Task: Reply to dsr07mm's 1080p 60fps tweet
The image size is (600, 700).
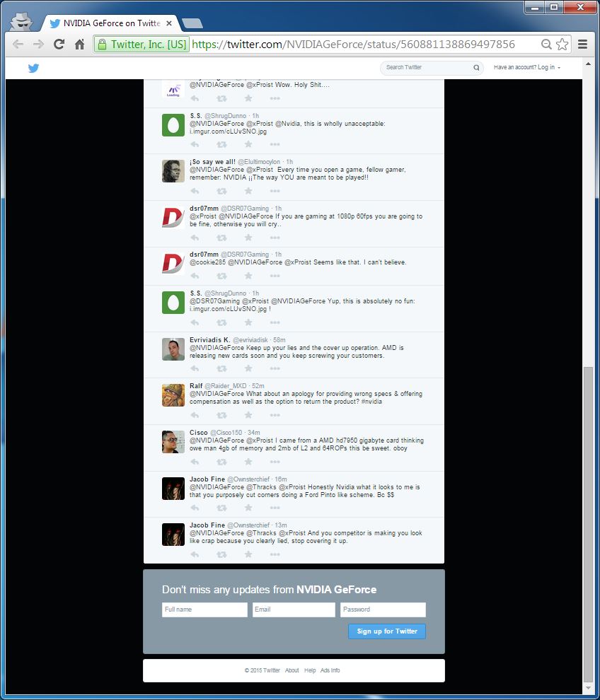Action: 195,238
